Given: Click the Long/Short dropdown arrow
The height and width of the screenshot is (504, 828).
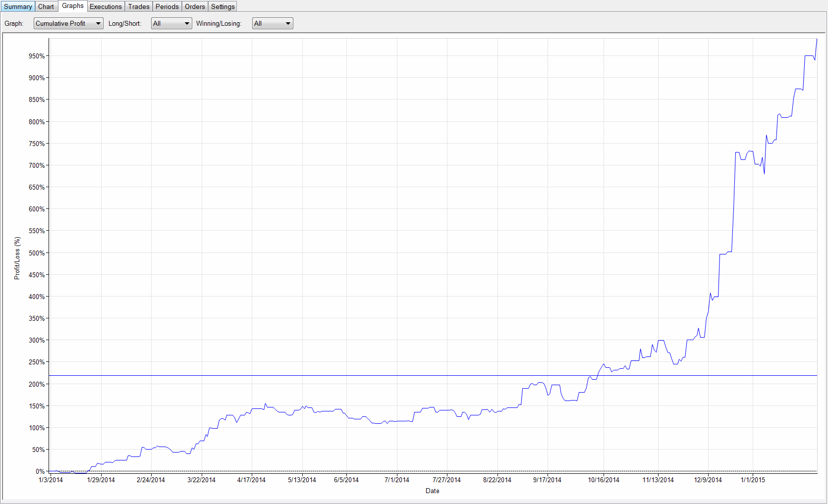Looking at the screenshot, I should click(187, 23).
